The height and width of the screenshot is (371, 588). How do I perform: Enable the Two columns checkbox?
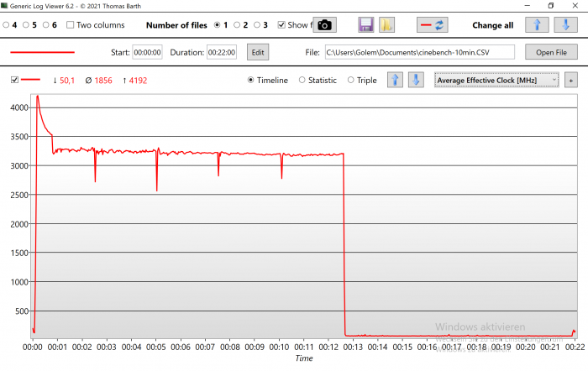(x=71, y=25)
